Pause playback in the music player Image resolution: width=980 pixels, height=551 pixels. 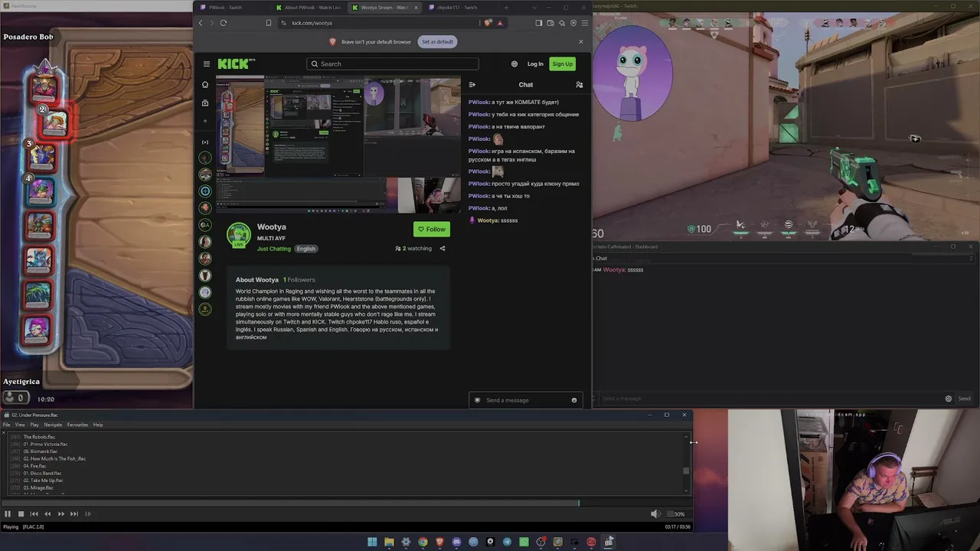(8, 514)
